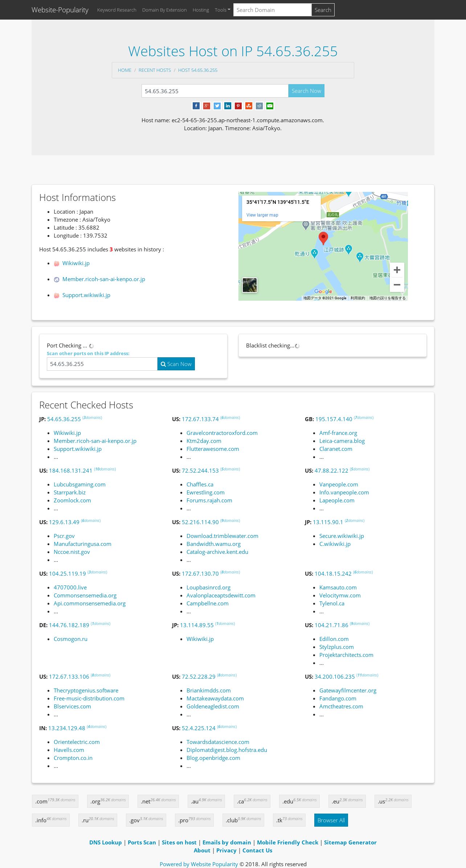Select the .org domains extension tag

click(x=108, y=801)
